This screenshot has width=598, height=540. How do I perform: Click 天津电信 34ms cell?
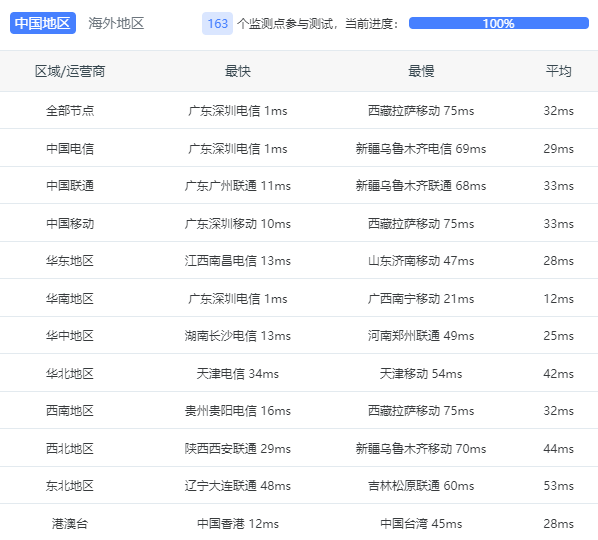(x=238, y=374)
